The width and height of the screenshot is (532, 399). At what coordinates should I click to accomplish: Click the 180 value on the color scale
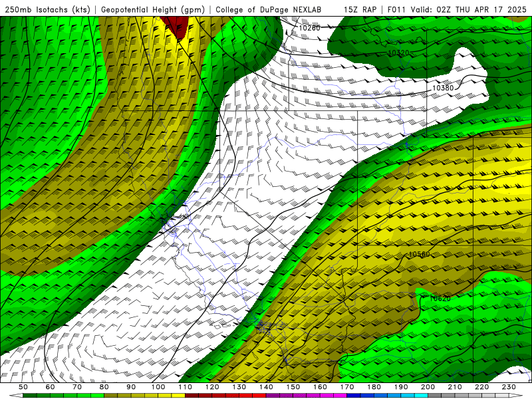pos(374,387)
